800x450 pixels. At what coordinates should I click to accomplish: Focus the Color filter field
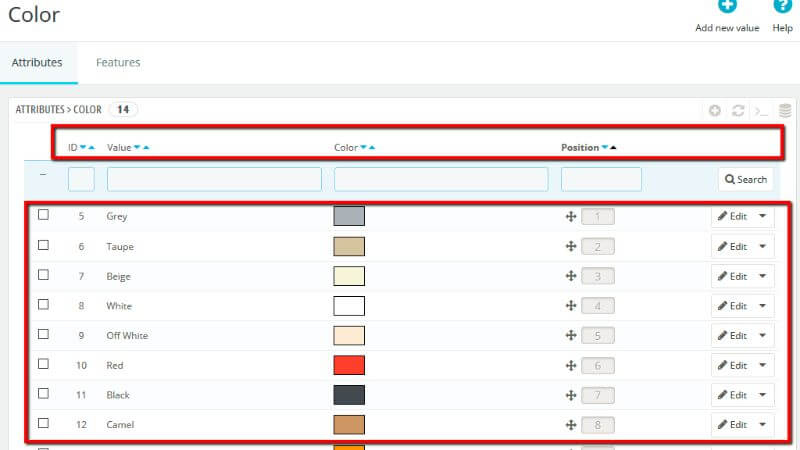coord(441,179)
